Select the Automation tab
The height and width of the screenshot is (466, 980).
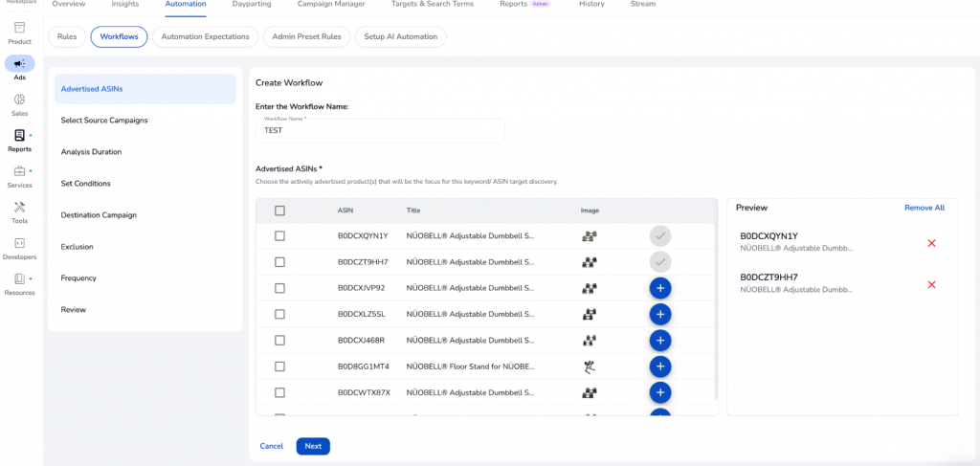[x=186, y=4]
